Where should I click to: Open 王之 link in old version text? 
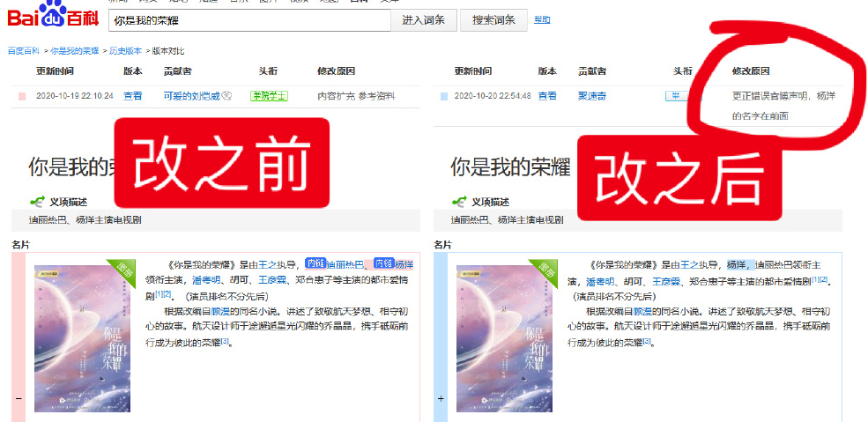pyautogui.click(x=268, y=265)
